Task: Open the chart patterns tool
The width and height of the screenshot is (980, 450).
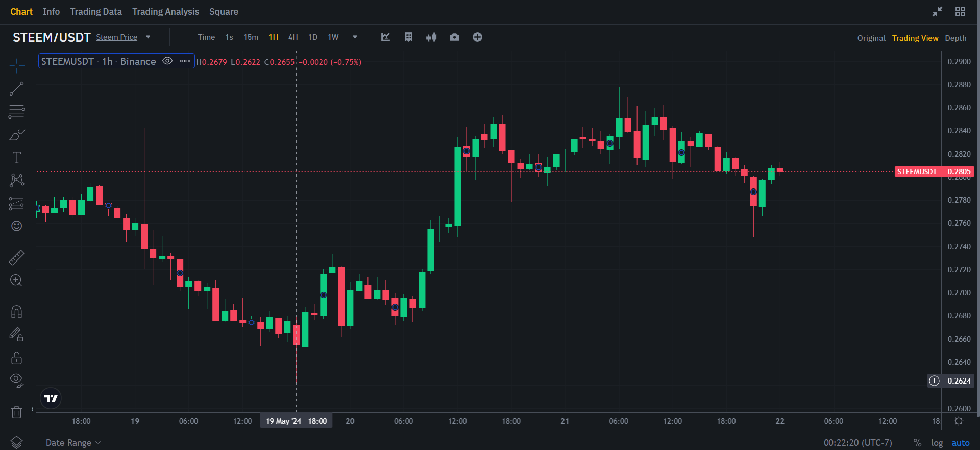Action: [16, 180]
